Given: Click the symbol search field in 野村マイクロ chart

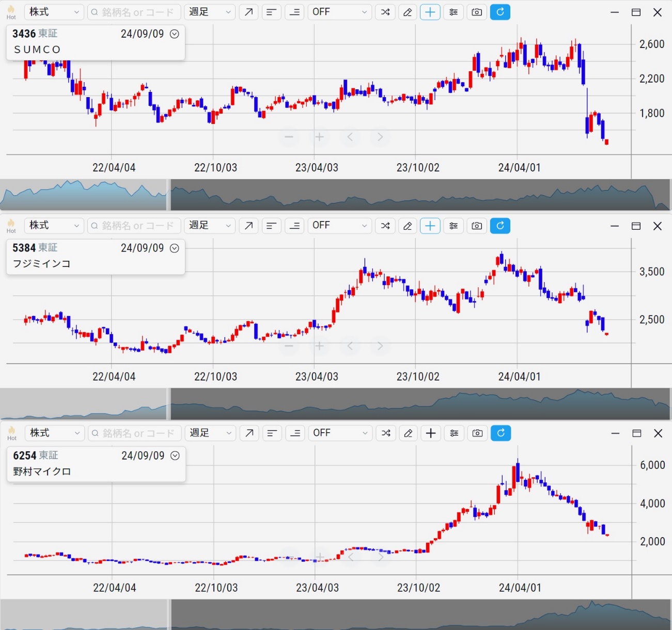Looking at the screenshot, I should (x=135, y=433).
